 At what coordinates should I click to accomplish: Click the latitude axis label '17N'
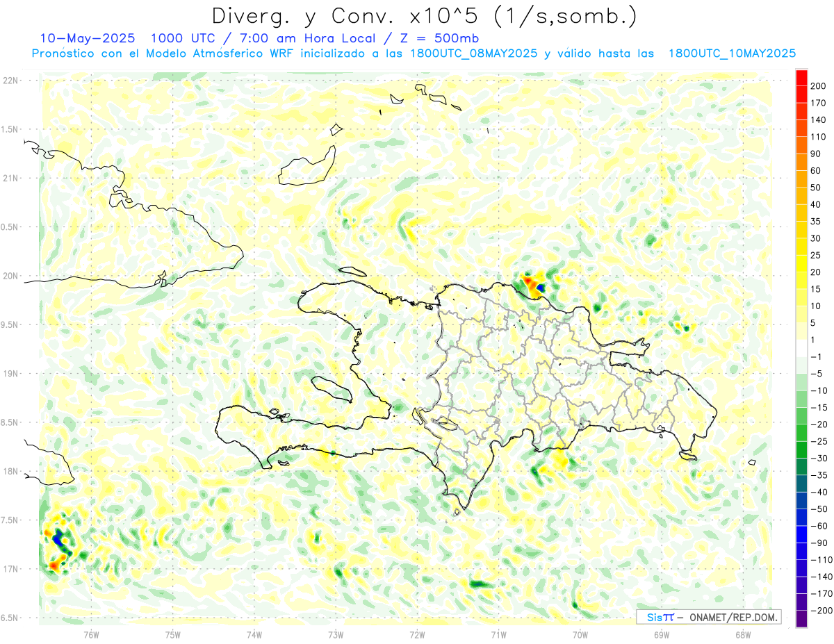coord(10,569)
